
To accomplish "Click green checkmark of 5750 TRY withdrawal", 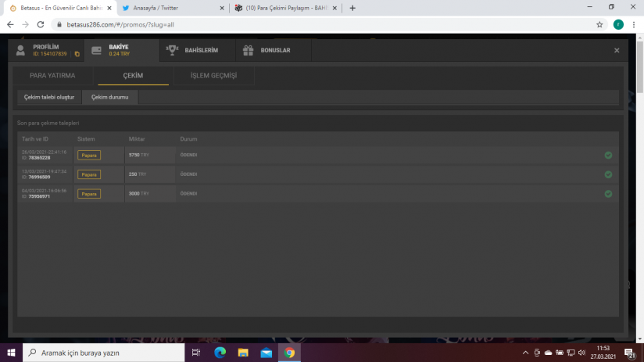I will tap(608, 156).
